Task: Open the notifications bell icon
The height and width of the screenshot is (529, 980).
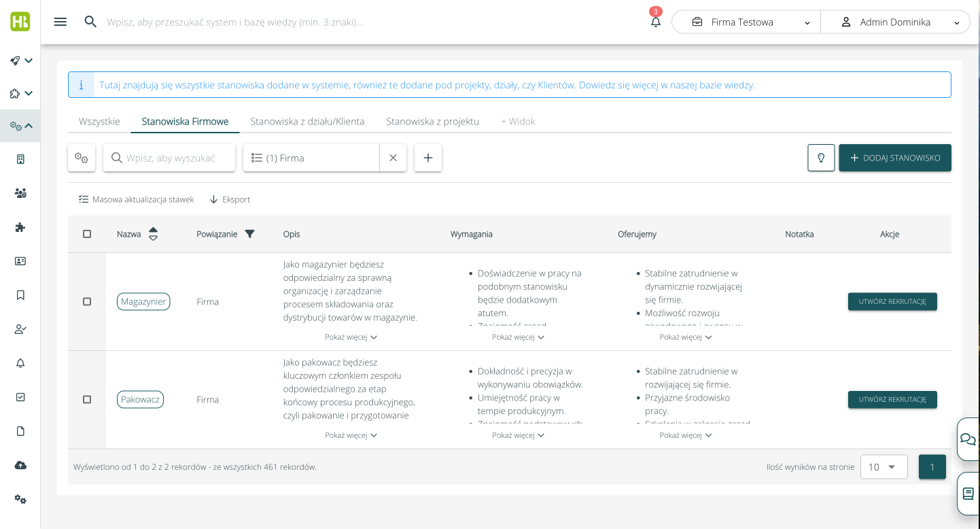Action: click(x=655, y=22)
